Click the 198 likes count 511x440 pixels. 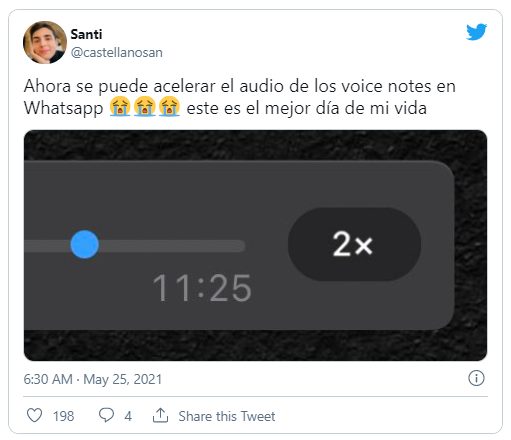(x=63, y=416)
